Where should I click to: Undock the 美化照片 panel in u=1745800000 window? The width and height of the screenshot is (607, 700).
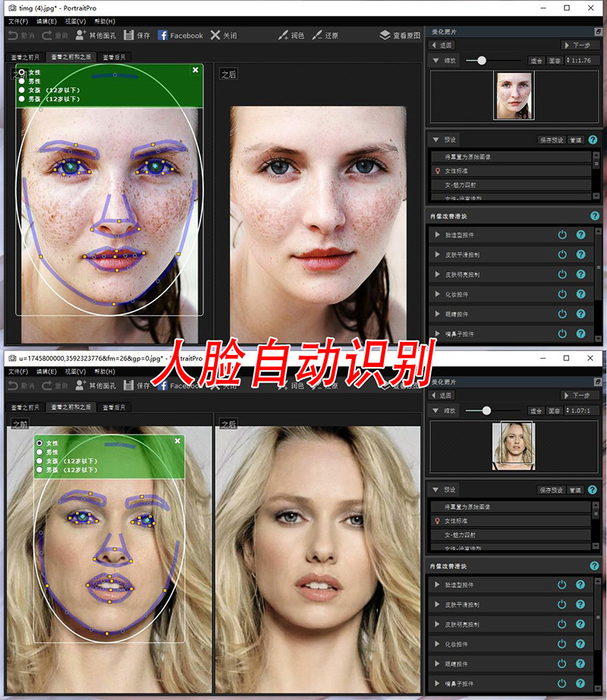[x=598, y=381]
